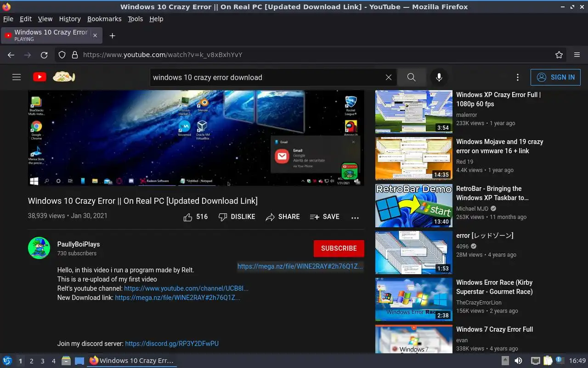
Task: Open RetroBar Demo video thumbnail
Action: pyautogui.click(x=414, y=206)
